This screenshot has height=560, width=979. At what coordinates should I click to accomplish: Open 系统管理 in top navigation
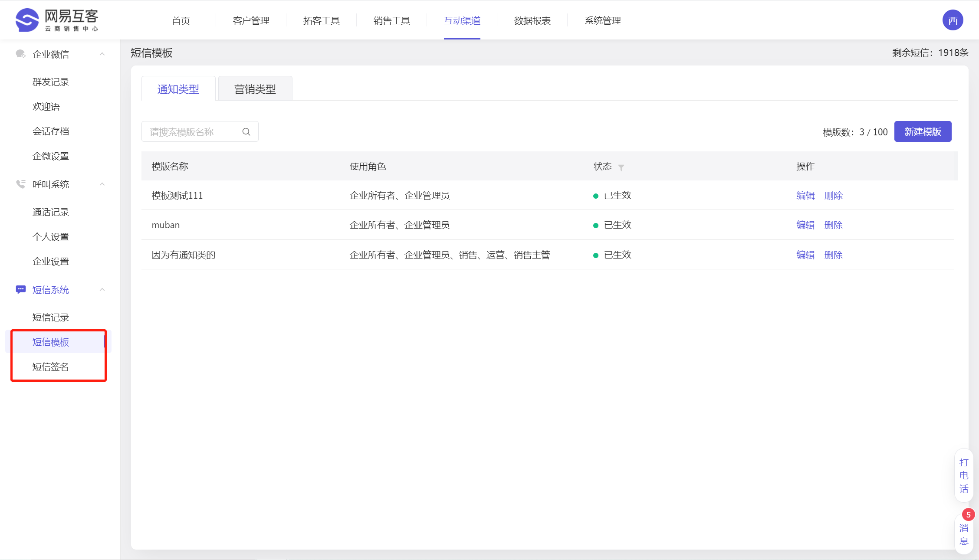point(602,20)
